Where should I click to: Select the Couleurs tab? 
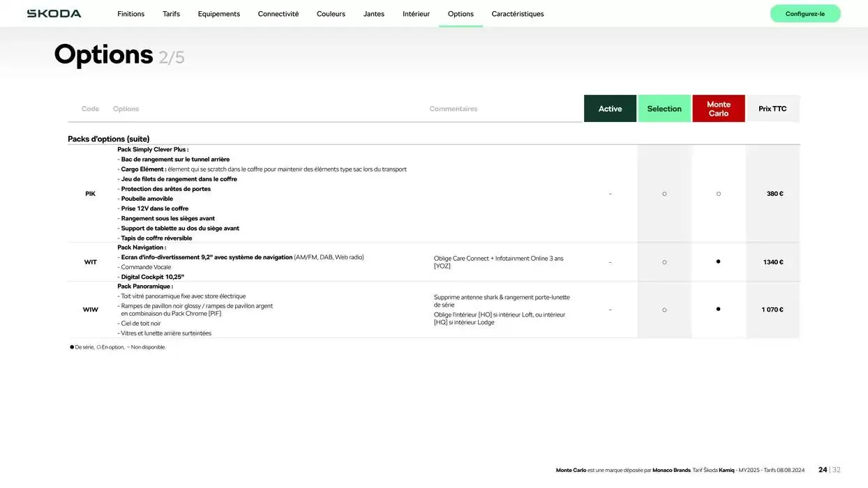(331, 14)
